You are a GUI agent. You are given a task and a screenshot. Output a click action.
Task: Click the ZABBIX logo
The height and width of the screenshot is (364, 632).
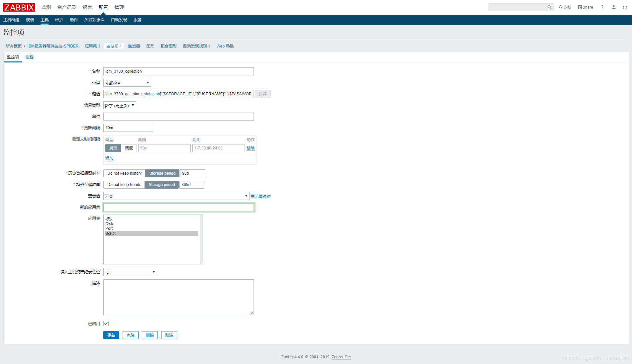[x=19, y=7]
